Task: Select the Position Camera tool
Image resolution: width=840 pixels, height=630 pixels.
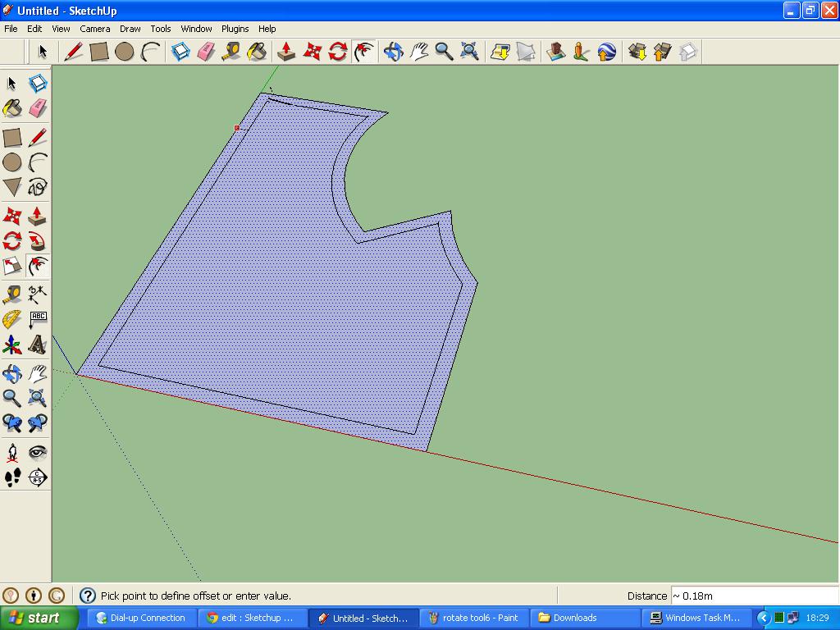Action: (12, 453)
